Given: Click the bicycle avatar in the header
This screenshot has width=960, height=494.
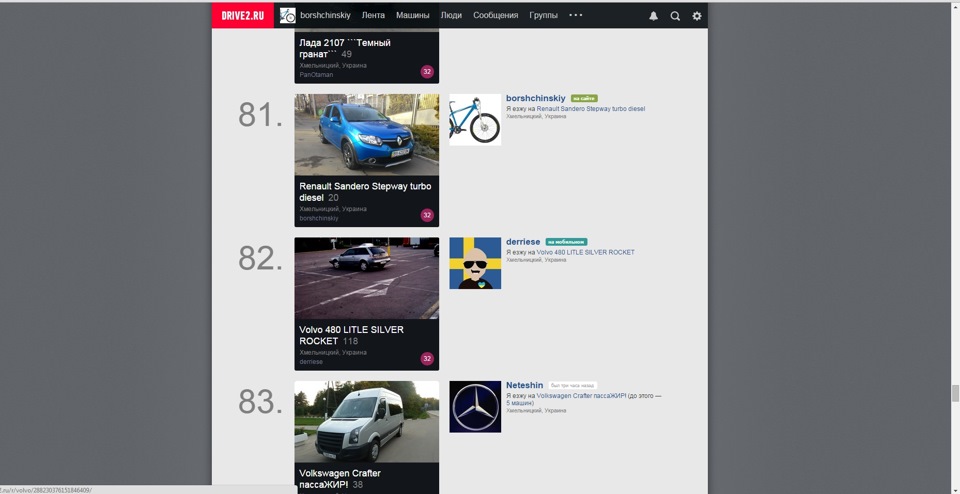Looking at the screenshot, I should pyautogui.click(x=288, y=15).
